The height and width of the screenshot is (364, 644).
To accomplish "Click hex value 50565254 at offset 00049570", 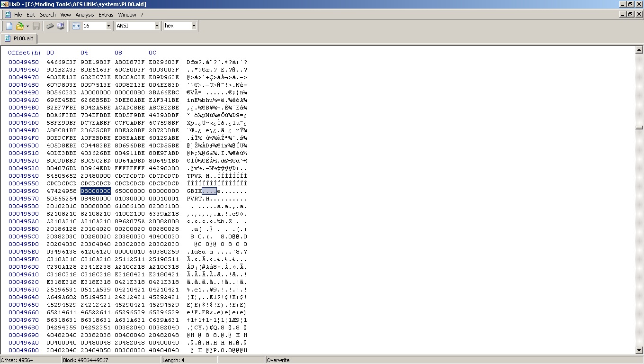I will tap(62, 199).
